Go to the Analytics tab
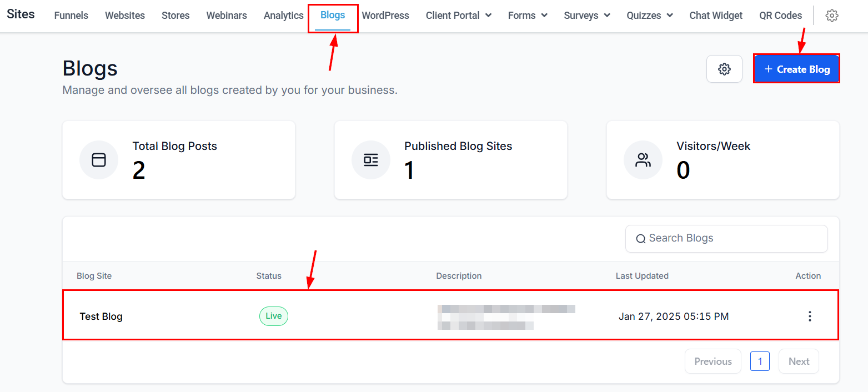This screenshot has height=392, width=868. (284, 16)
